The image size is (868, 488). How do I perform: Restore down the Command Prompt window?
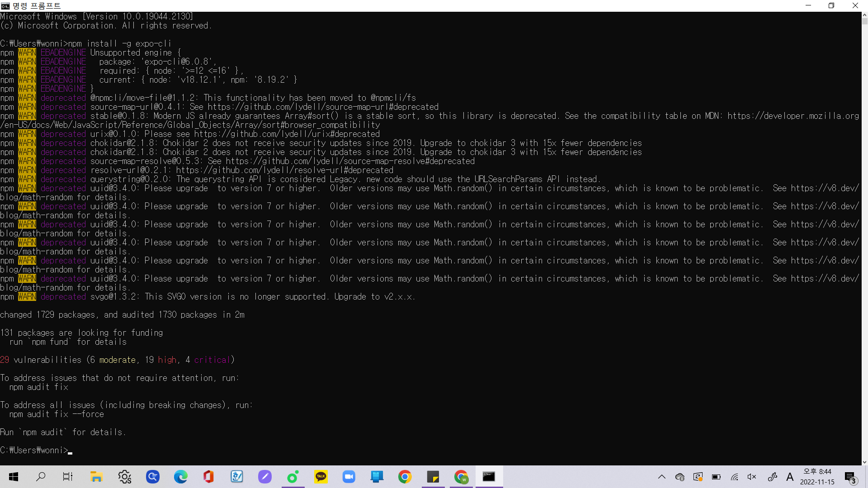coord(831,6)
